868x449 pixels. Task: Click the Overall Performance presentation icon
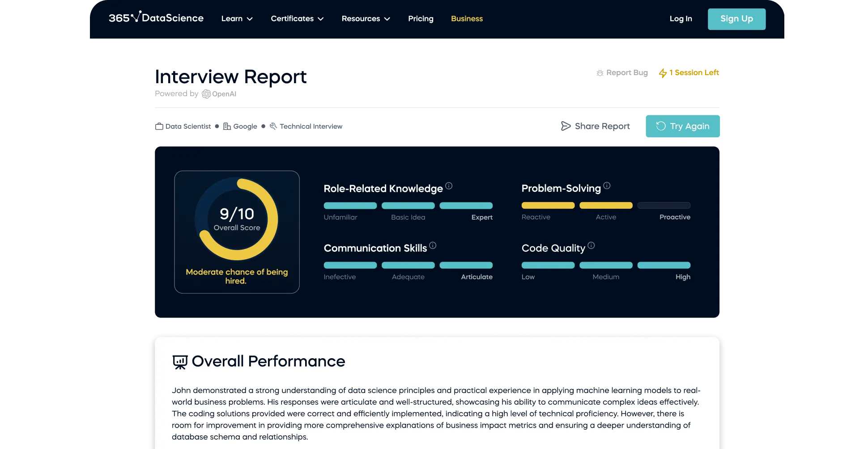[180, 362]
